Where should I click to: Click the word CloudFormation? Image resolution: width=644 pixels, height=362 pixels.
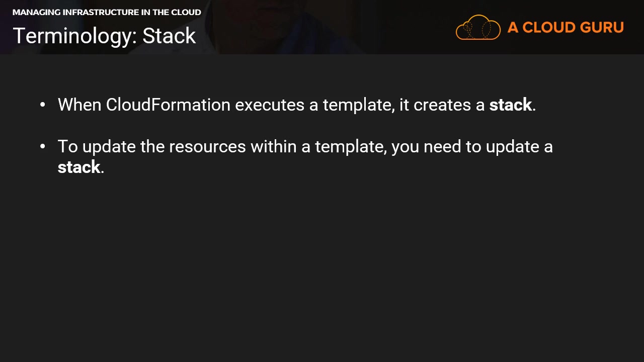168,105
